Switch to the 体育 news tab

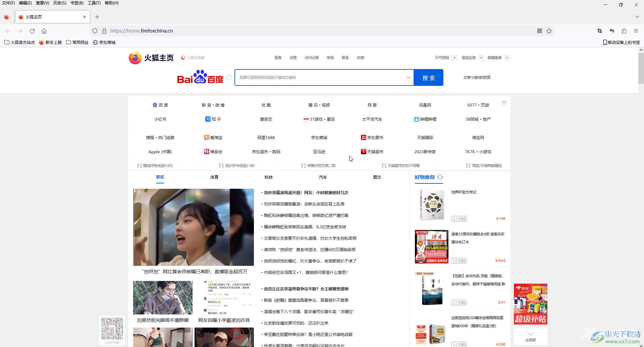[214, 177]
